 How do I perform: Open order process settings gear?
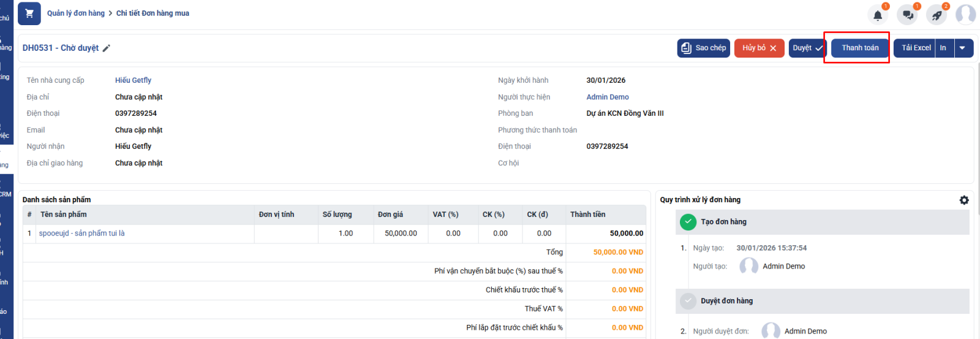[x=964, y=200]
